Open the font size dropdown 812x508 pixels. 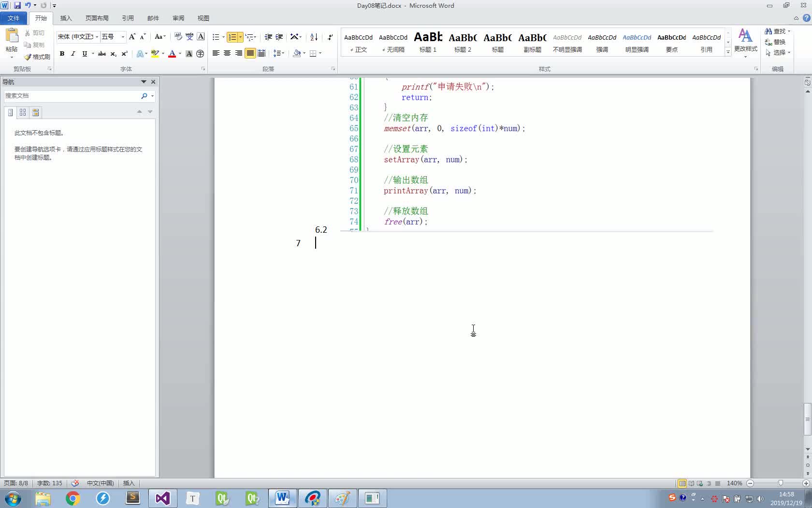123,37
